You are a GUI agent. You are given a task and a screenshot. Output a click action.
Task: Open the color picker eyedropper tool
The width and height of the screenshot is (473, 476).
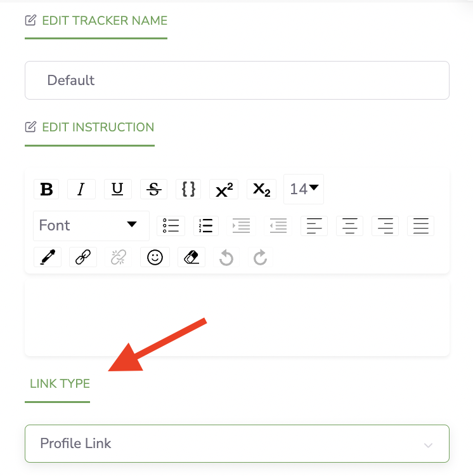click(x=48, y=257)
